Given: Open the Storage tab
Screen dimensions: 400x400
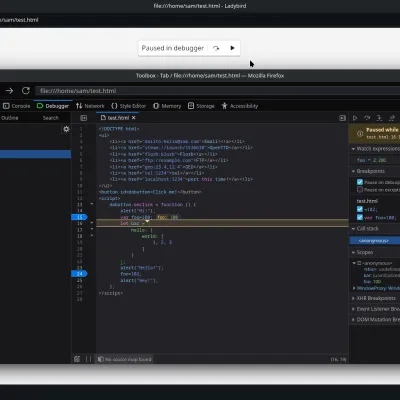Looking at the screenshot, I should pos(201,106).
